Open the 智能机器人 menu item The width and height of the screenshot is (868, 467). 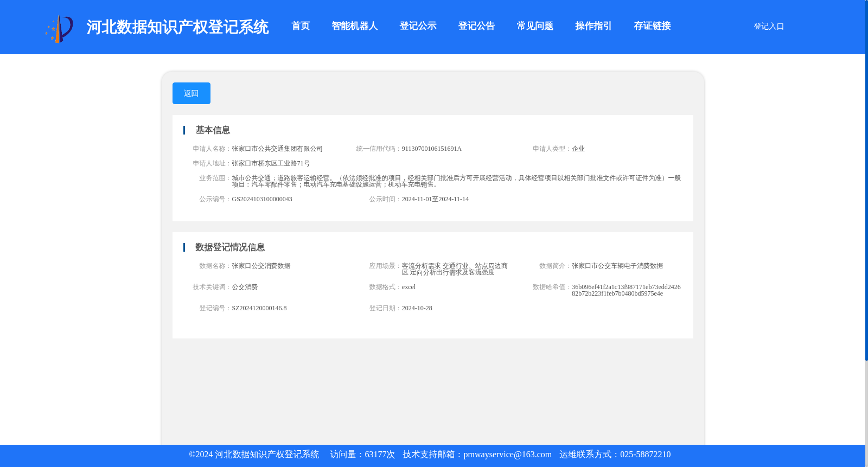354,26
